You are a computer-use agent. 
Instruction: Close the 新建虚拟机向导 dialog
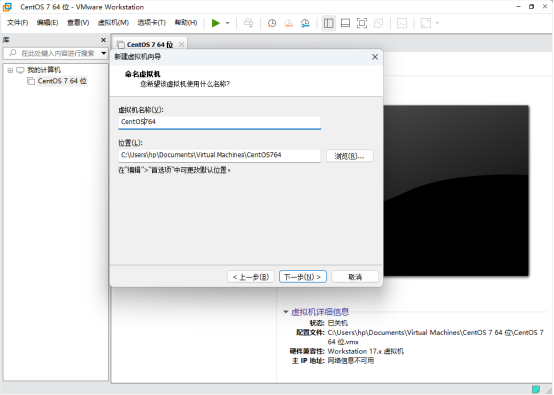pyautogui.click(x=375, y=57)
